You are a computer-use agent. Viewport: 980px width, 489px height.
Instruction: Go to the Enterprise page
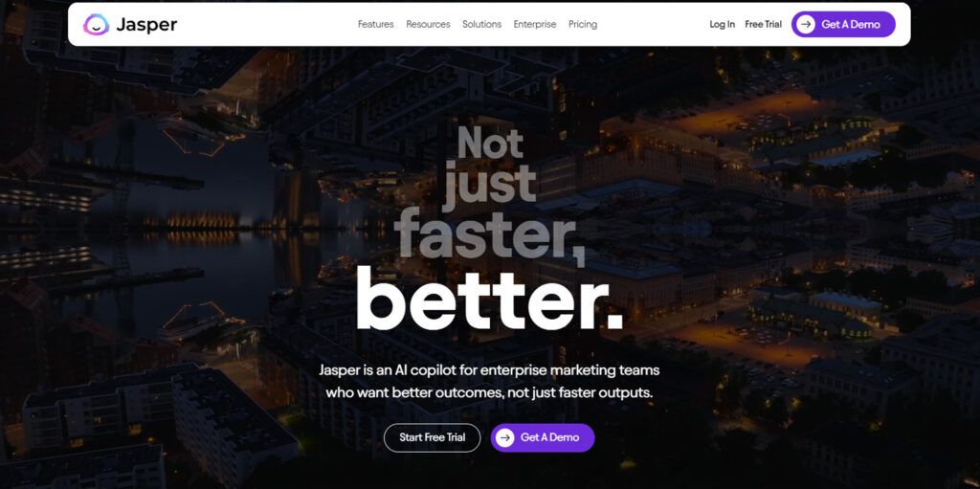coord(535,24)
